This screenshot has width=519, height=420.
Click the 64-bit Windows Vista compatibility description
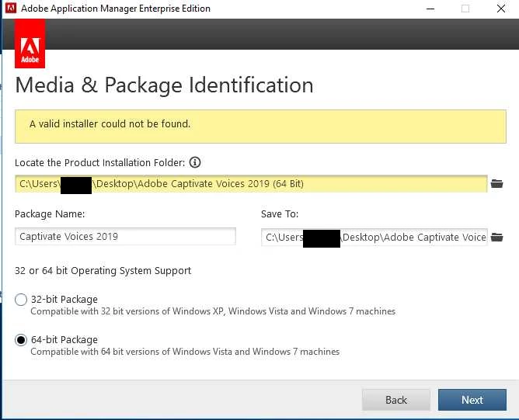[185, 352]
